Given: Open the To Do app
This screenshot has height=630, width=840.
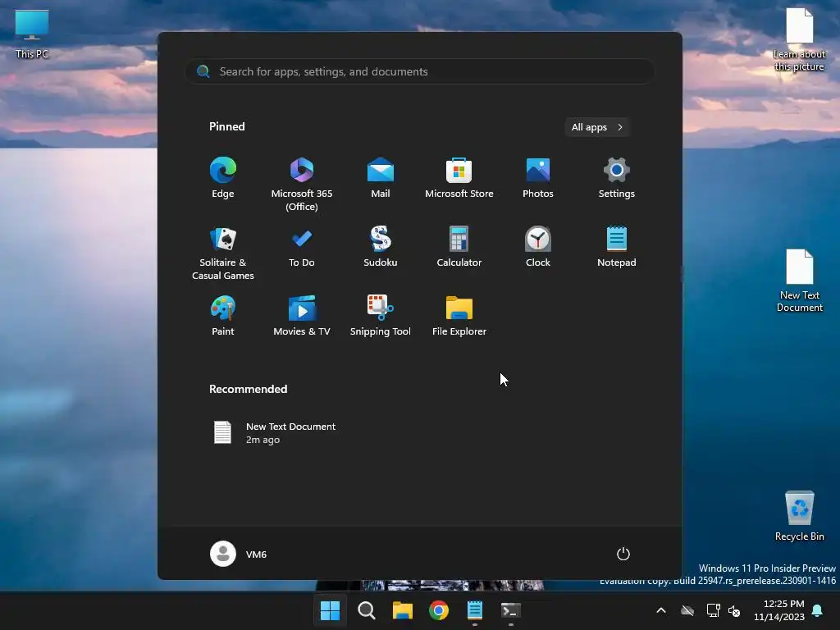Looking at the screenshot, I should coord(302,247).
